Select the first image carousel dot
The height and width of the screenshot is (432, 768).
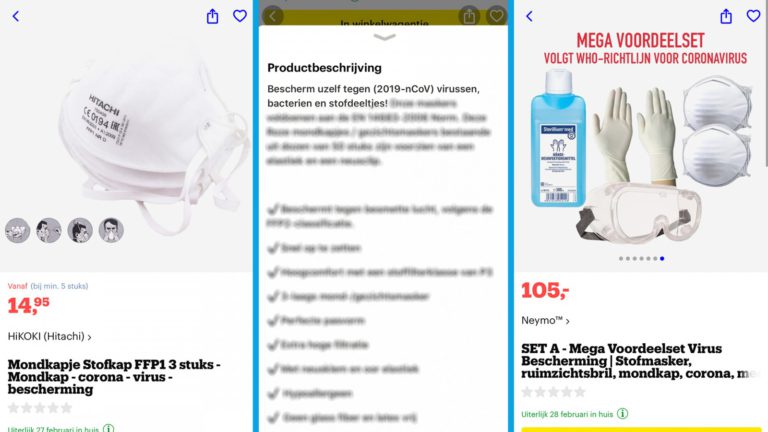pos(621,259)
